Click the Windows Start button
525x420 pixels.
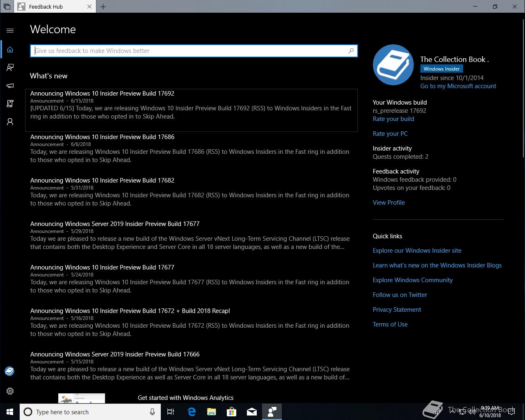[10, 412]
